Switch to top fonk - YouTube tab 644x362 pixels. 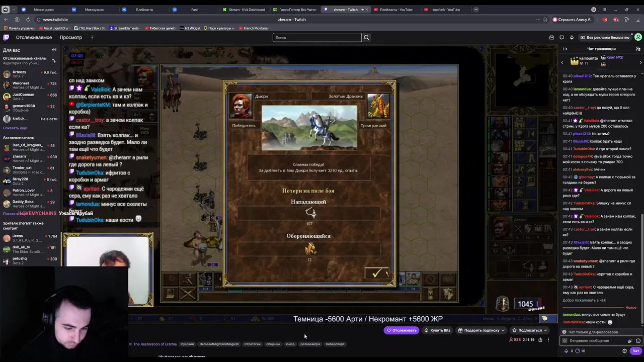tap(445, 10)
